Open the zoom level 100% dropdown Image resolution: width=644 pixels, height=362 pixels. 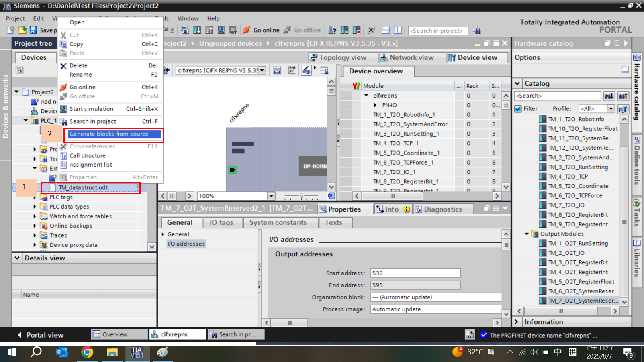pyautogui.click(x=272, y=196)
